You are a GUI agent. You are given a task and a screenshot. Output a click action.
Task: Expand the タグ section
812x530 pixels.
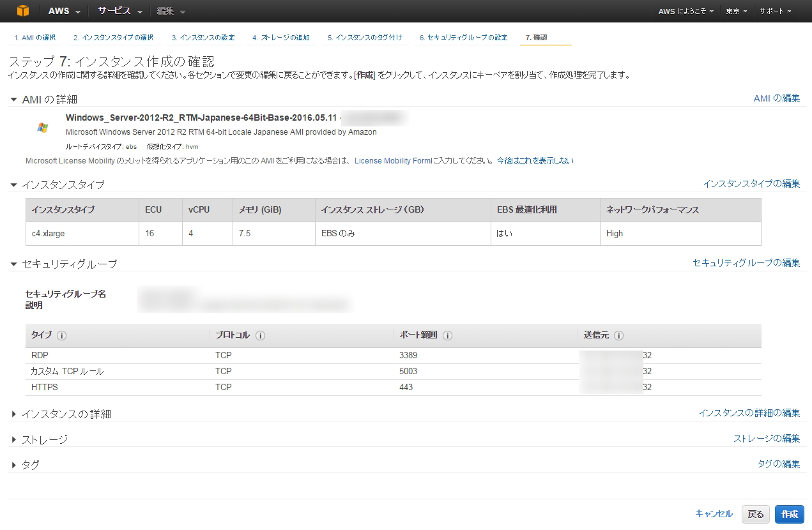coord(14,465)
